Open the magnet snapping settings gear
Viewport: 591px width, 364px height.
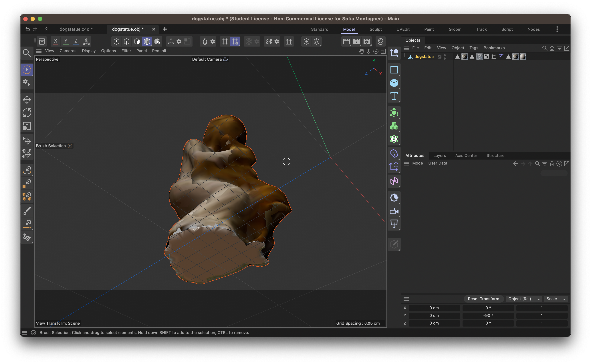click(x=212, y=41)
